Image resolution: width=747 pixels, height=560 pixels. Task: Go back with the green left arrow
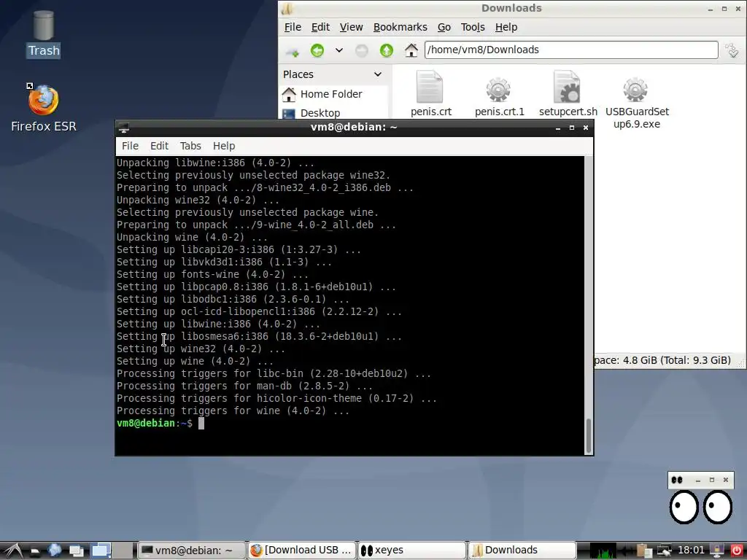(x=317, y=50)
